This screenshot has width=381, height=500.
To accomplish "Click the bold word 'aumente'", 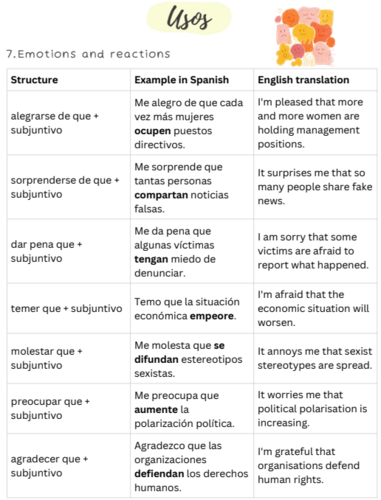I will pos(156,409).
